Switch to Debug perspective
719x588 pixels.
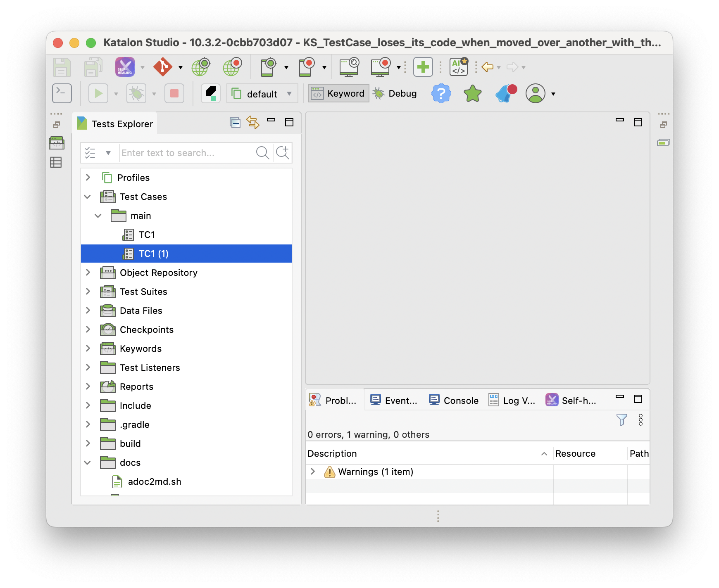coord(395,94)
